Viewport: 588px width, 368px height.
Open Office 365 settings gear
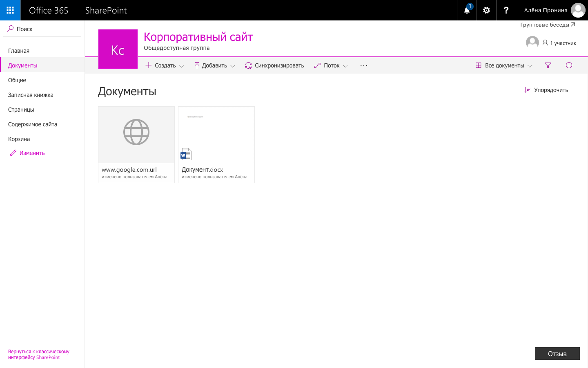[486, 10]
